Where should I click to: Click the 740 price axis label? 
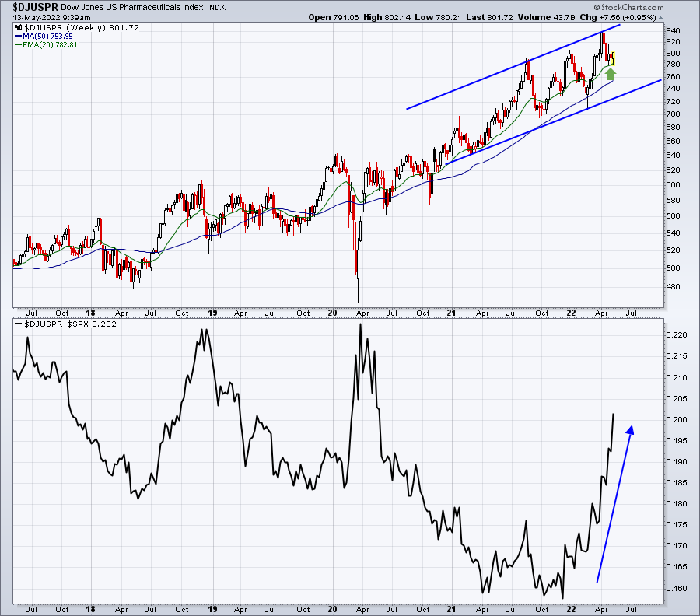[673, 89]
